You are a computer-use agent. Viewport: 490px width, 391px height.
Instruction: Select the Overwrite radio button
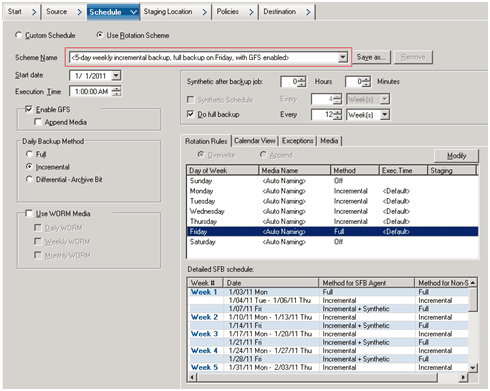click(x=201, y=155)
